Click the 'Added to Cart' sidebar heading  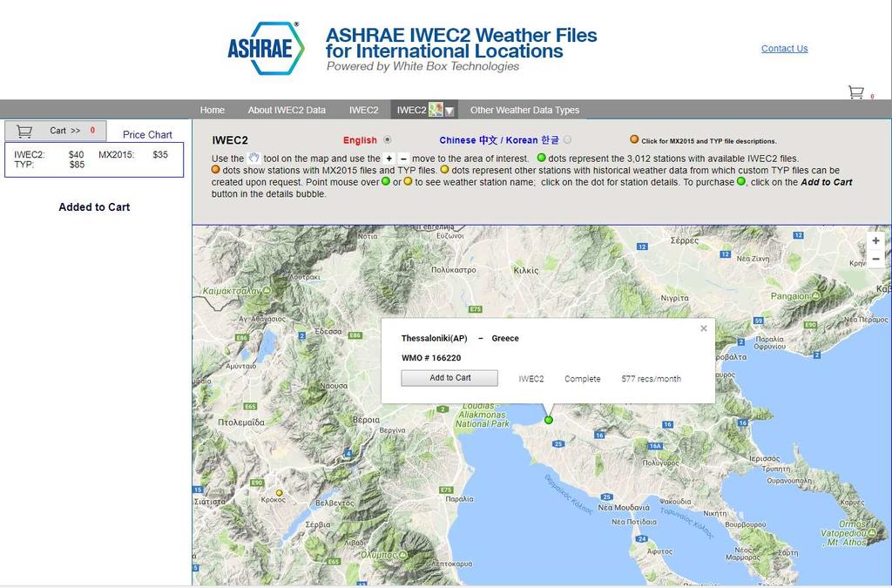point(94,207)
